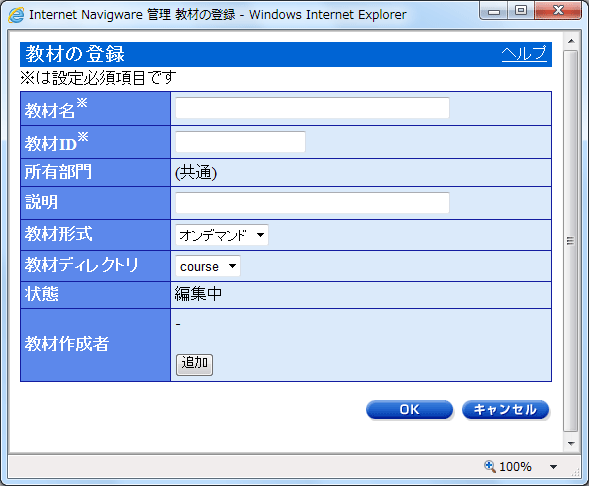Open the 教材形式 オンデマンド dropdown

tap(222, 235)
